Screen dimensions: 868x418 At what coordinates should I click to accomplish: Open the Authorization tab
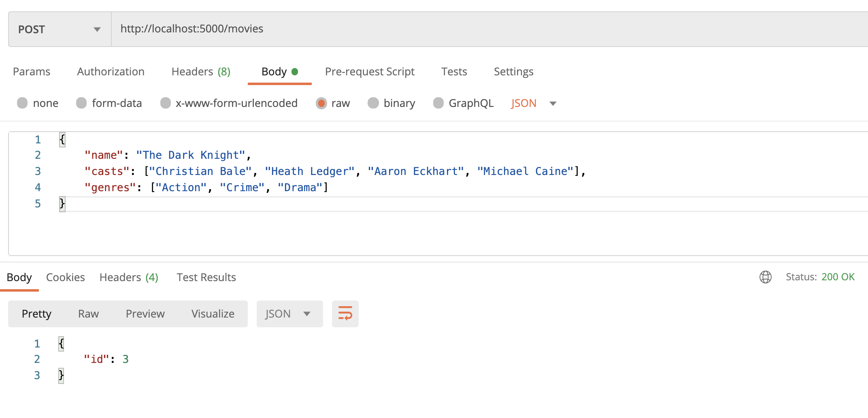click(111, 72)
